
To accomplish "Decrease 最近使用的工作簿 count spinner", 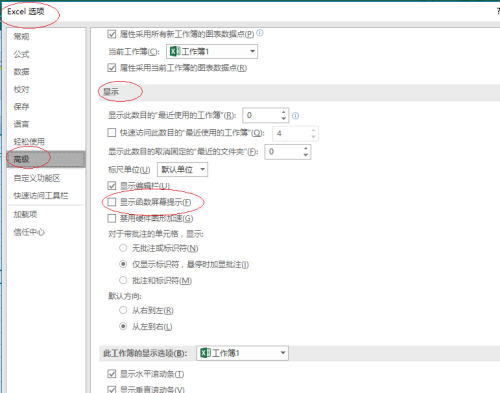I will (283, 119).
